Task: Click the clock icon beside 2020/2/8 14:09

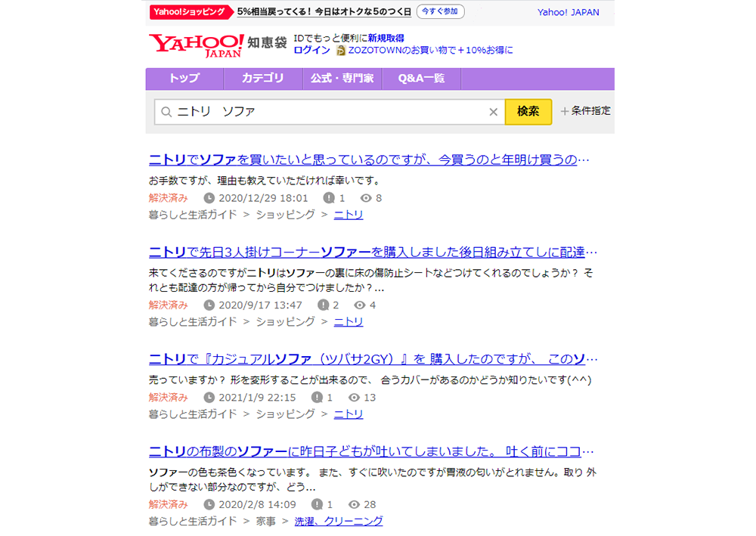Action: [x=209, y=505]
